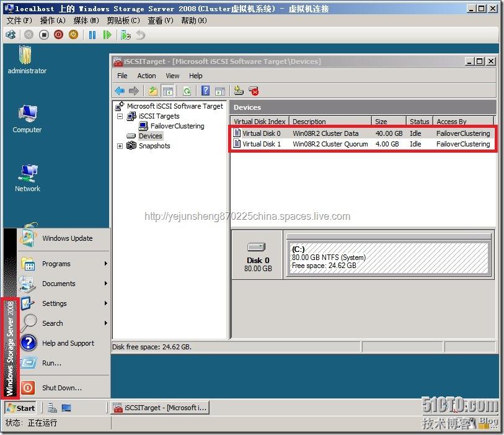
Task: Click the orange Save state VM icon
Action: (73, 35)
